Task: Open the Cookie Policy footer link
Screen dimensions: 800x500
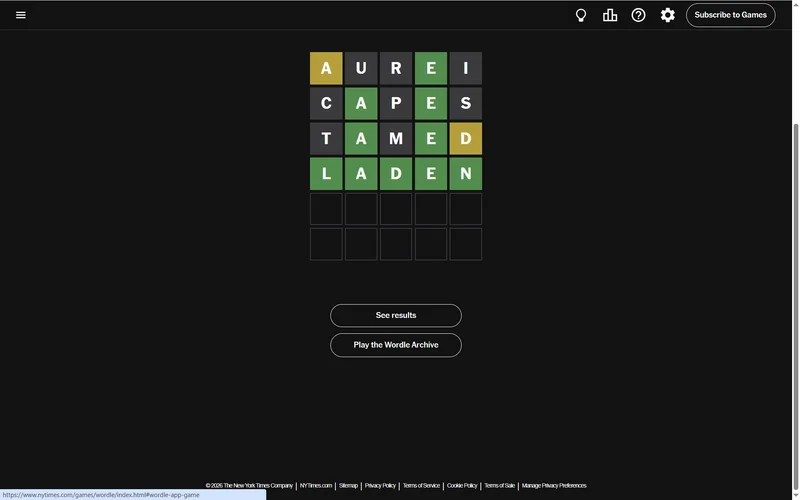Action: [x=462, y=486]
